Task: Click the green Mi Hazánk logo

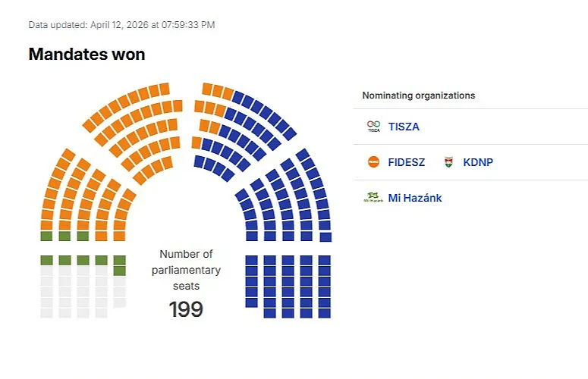Action: (x=373, y=198)
